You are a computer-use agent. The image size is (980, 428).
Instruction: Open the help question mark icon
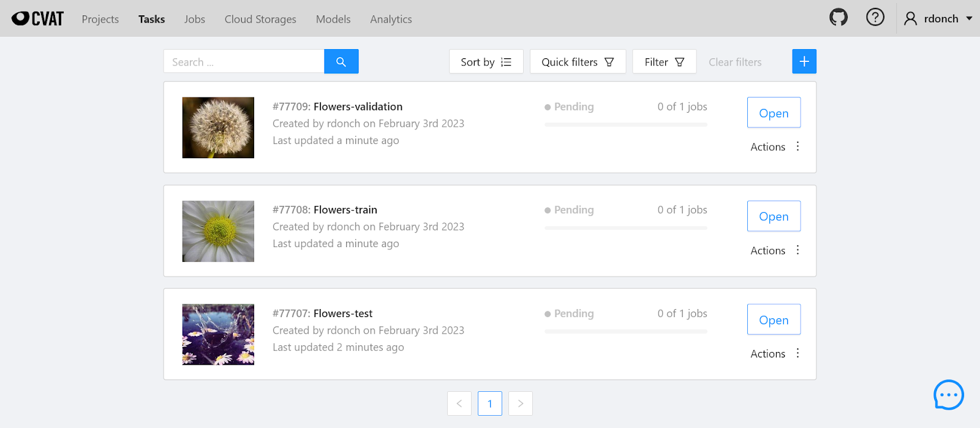click(875, 17)
